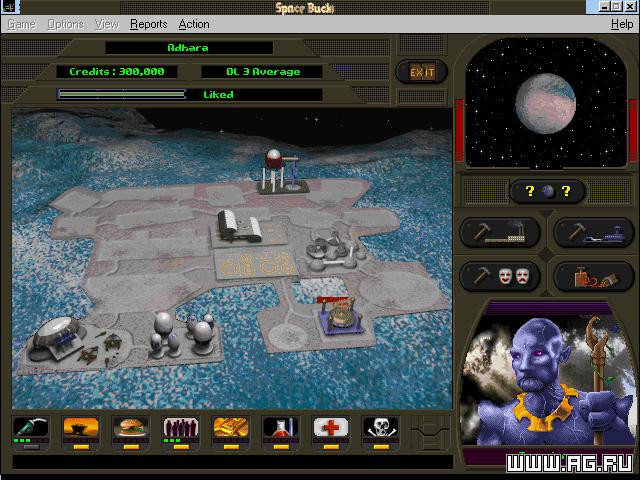Viewport: 640px width, 480px height.
Task: Click the fuel pump commodity icon
Action: click(x=31, y=427)
